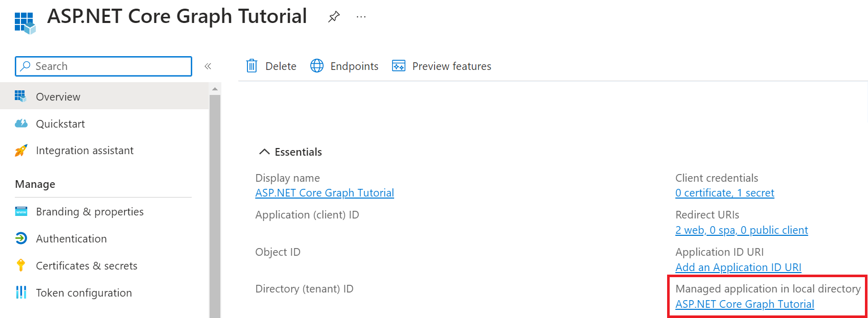Open Quickstart from the sidebar
The image size is (868, 318).
[60, 124]
